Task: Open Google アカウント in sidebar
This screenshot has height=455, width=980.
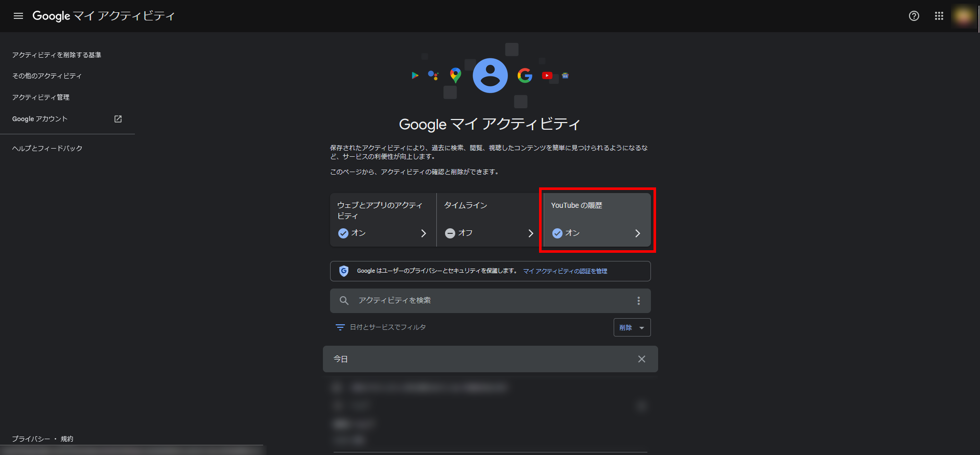Action: (x=40, y=119)
